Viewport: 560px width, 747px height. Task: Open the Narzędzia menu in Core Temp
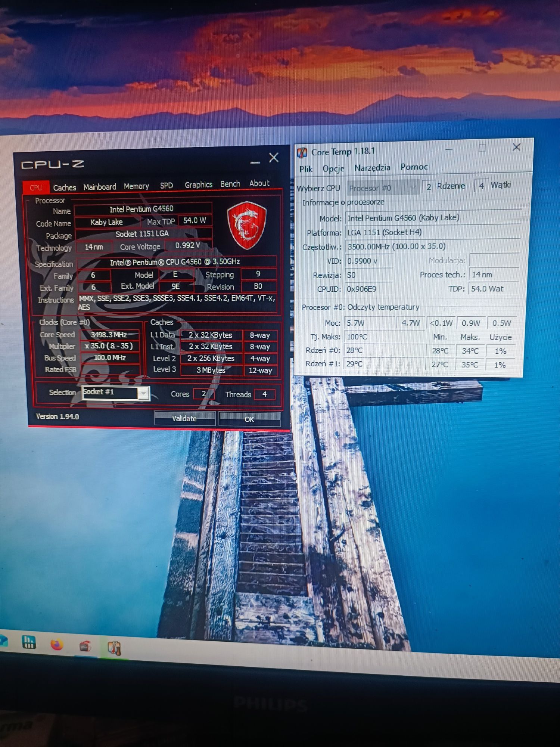click(x=372, y=168)
